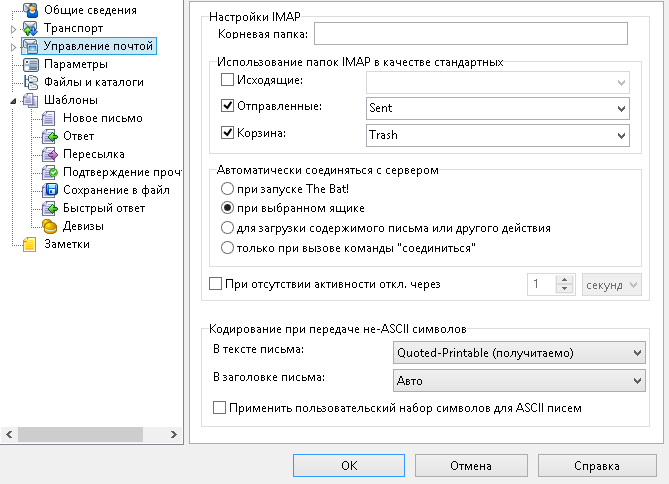
Task: Select the Новое письмо template icon
Action: [49, 118]
